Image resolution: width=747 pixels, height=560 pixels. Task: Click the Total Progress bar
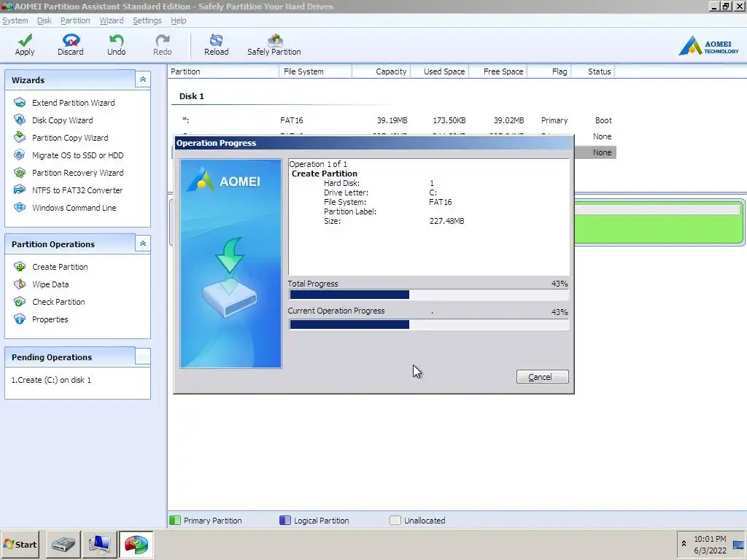tap(428, 295)
